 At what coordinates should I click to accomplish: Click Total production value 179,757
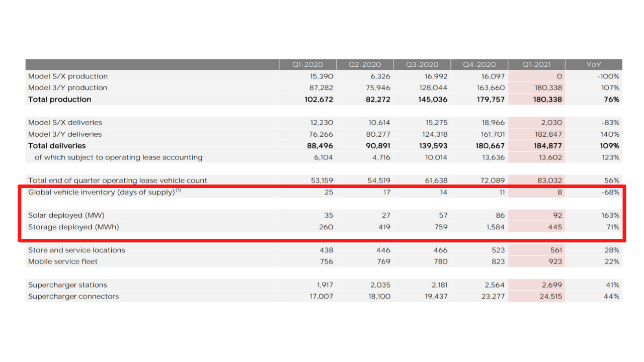point(491,100)
